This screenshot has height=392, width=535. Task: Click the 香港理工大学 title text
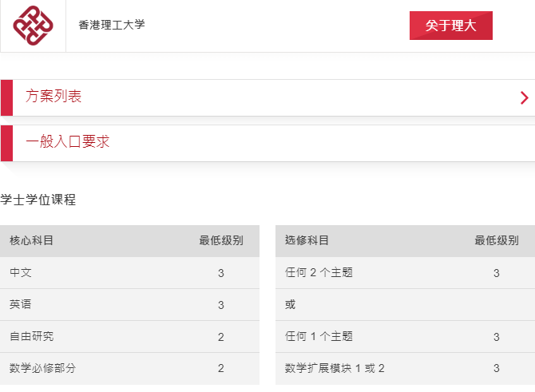pyautogui.click(x=112, y=25)
